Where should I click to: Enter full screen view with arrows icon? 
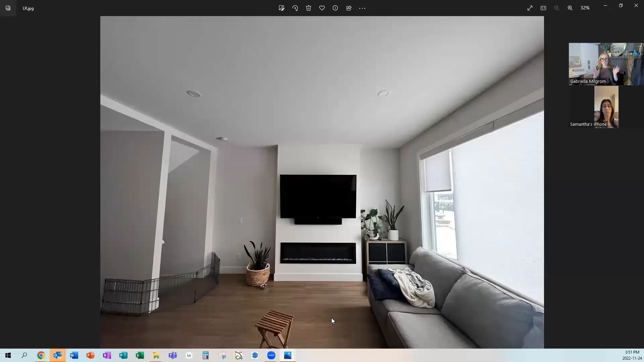[x=530, y=8]
